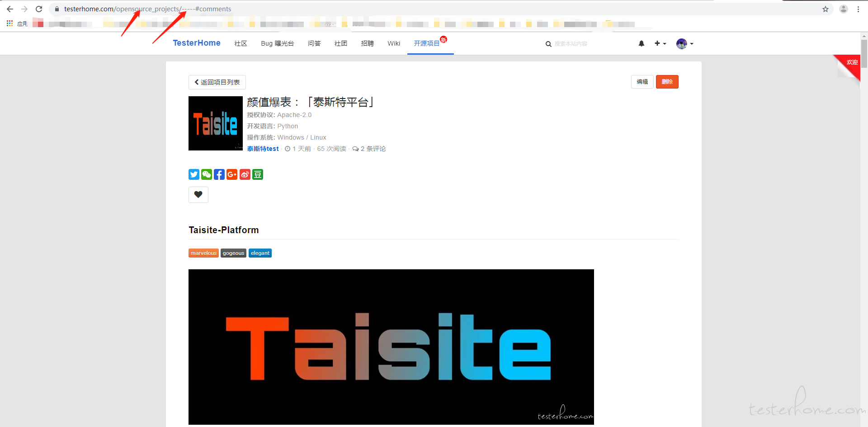Share via the Weibo icon
Screen dimensions: 868x427
[245, 174]
